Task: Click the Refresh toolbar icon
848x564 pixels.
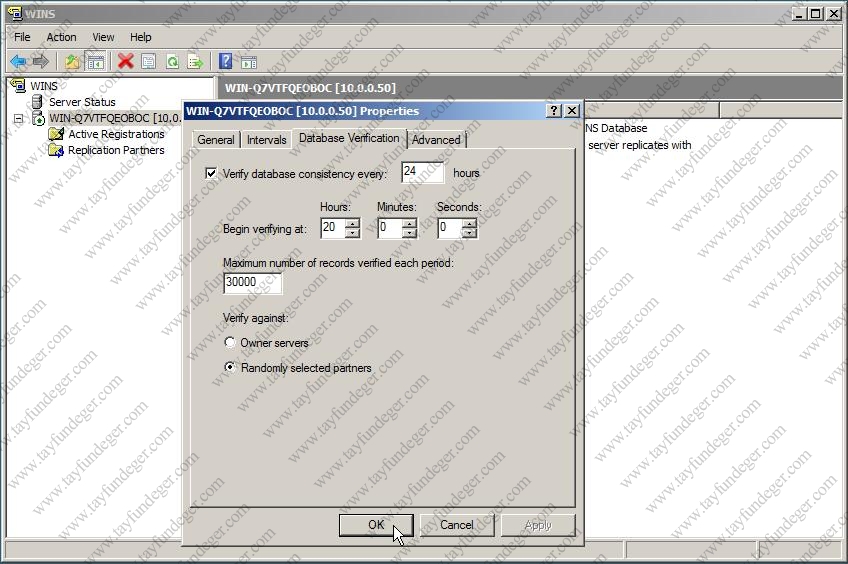Action: pyautogui.click(x=172, y=62)
